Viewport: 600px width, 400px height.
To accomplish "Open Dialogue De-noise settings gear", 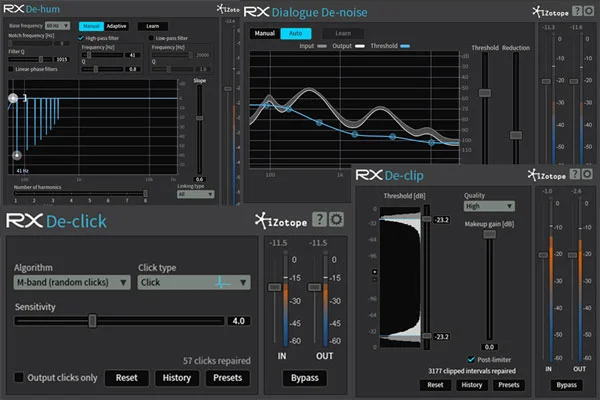I will pos(589,11).
